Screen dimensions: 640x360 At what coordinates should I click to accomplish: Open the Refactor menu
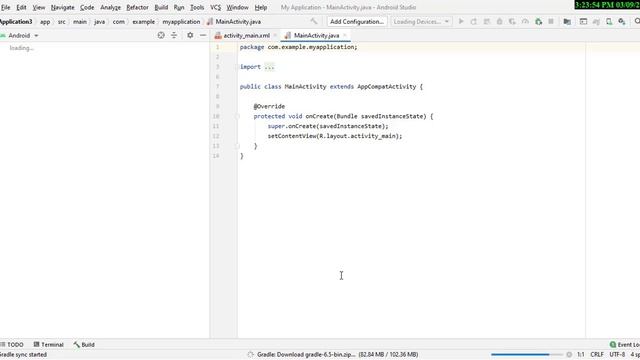pos(137,7)
